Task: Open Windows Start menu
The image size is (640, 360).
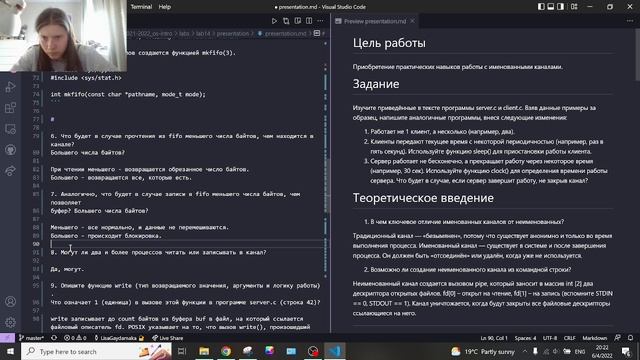Action: (x=10, y=351)
